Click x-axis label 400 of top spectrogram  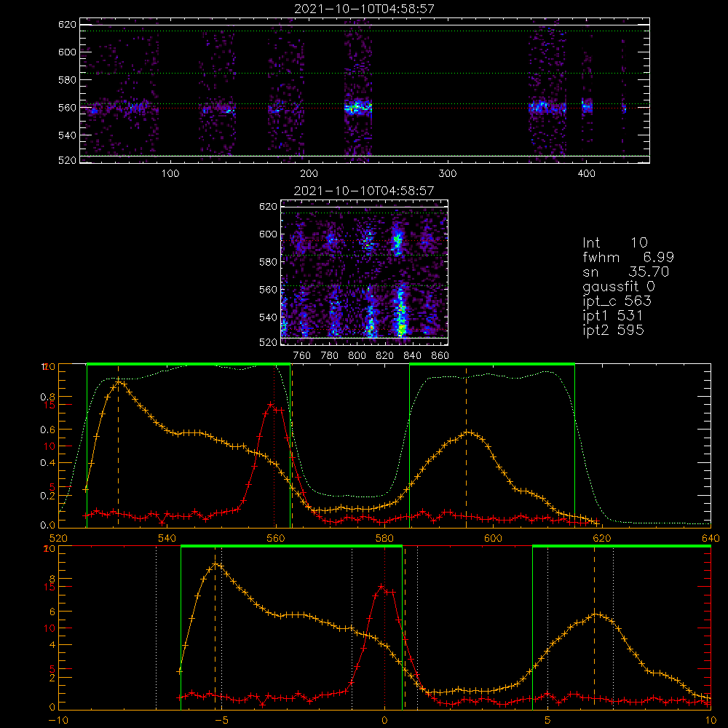[x=586, y=174]
